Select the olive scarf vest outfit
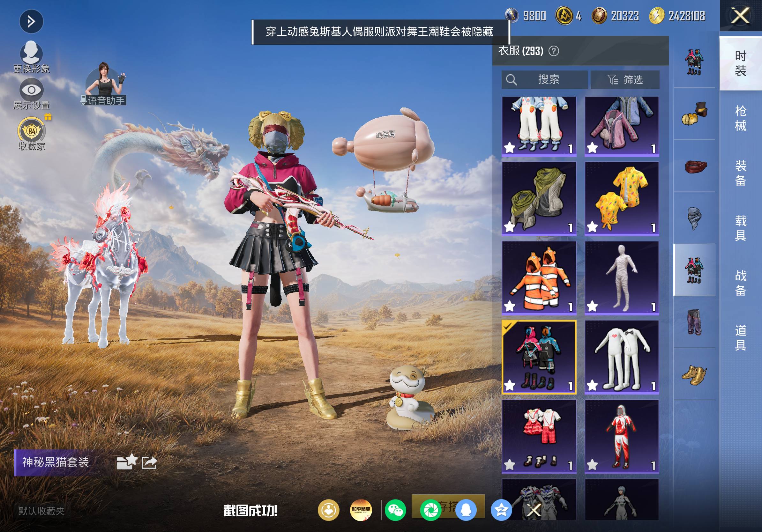Screen dimensions: 762x532 click(x=539, y=198)
